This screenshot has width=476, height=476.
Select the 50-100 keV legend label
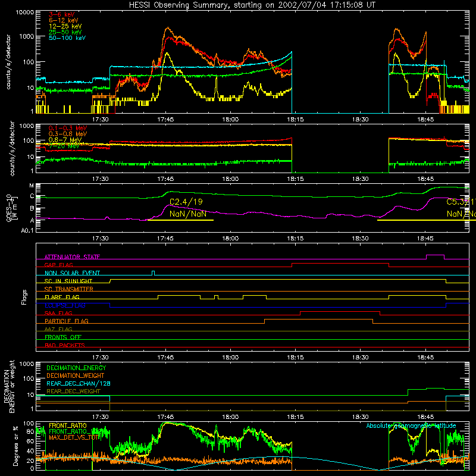[67, 38]
